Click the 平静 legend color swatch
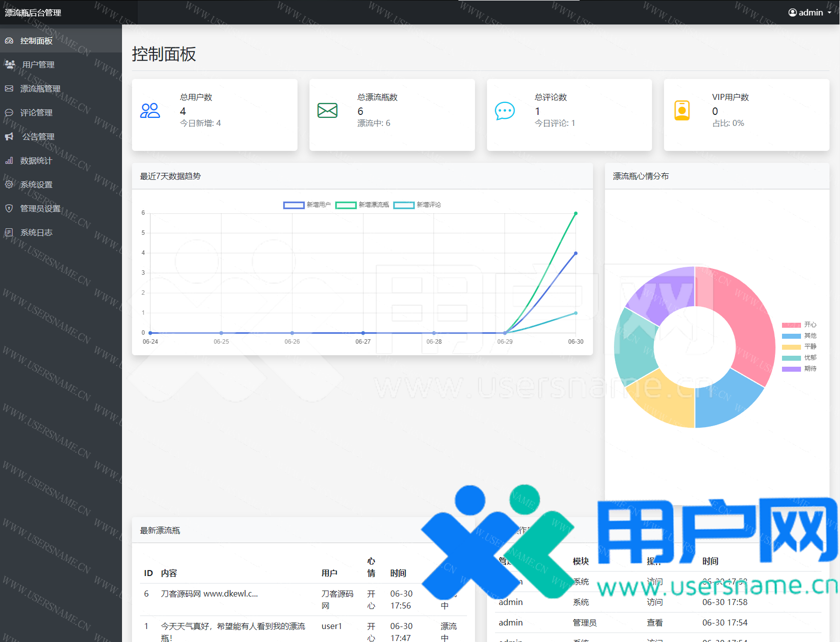 point(791,347)
